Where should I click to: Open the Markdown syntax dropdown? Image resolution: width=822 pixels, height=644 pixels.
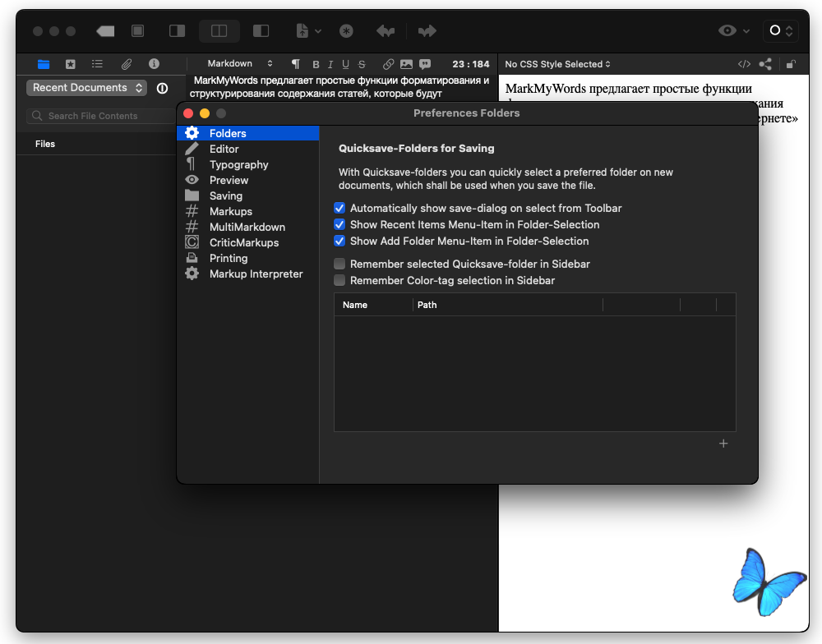click(x=239, y=64)
